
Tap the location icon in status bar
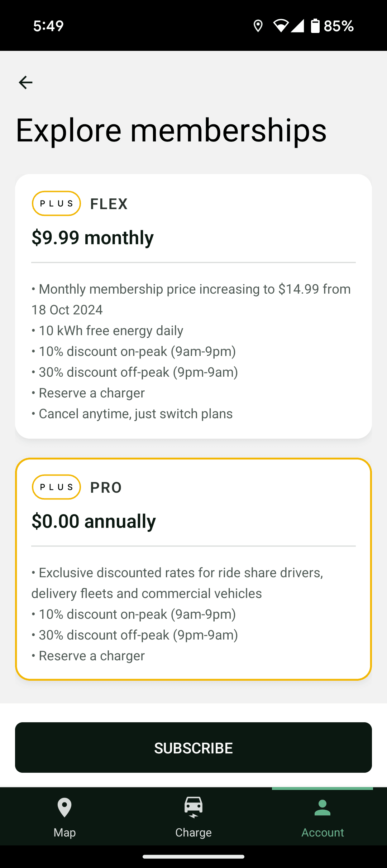click(258, 26)
